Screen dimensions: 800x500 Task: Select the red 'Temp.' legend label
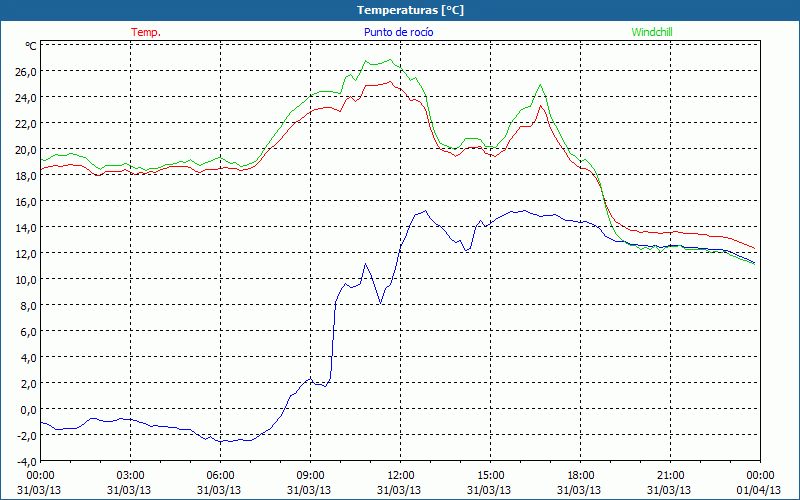click(x=146, y=32)
